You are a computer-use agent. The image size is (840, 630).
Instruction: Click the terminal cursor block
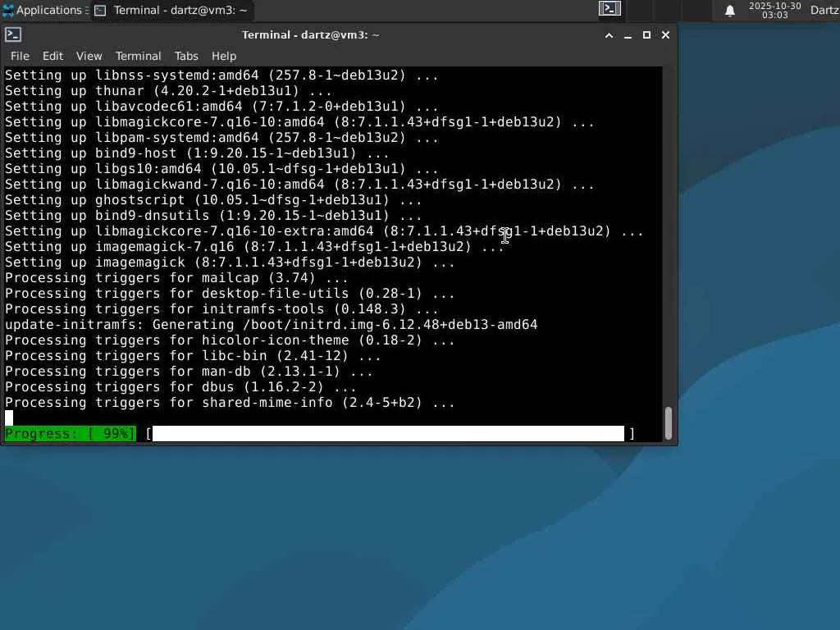[9, 418]
